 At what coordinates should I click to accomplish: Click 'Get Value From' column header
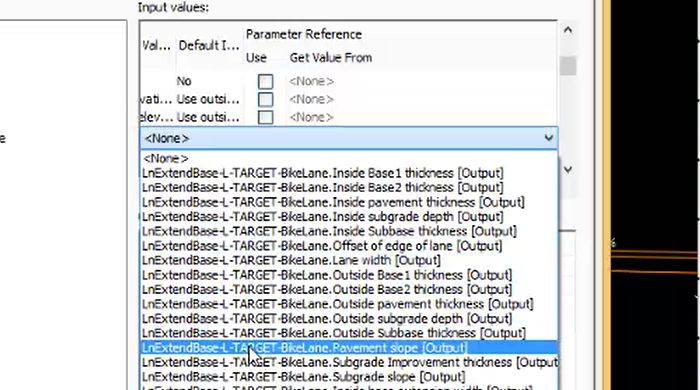[x=330, y=58]
